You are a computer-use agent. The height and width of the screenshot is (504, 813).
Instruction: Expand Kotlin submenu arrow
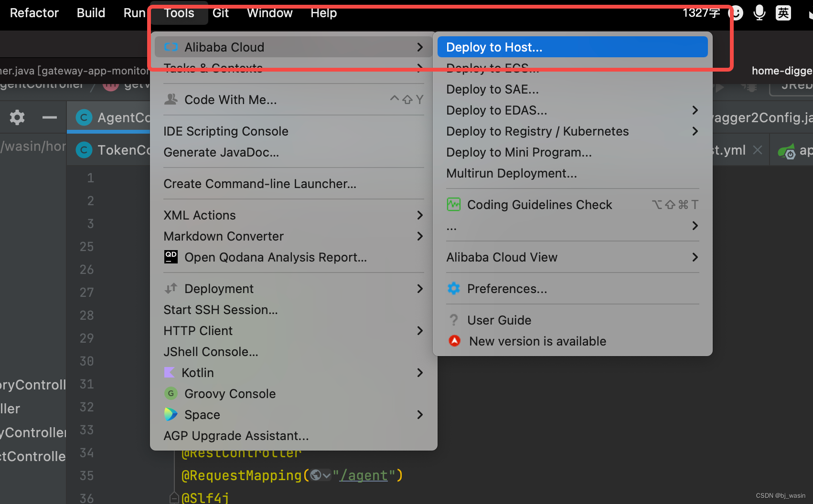coord(420,373)
